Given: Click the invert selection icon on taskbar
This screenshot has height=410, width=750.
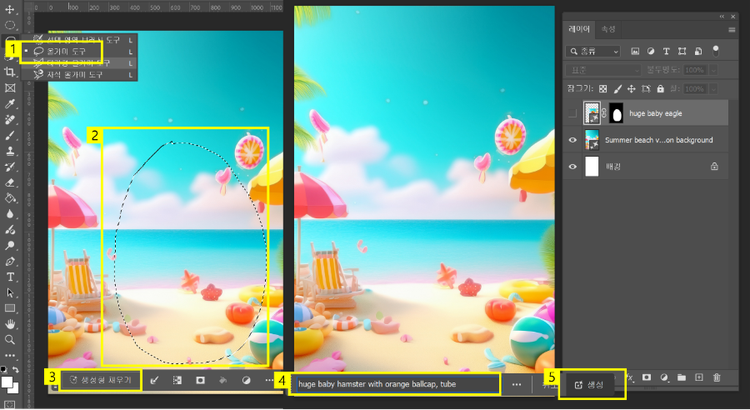Looking at the screenshot, I should click(x=177, y=380).
